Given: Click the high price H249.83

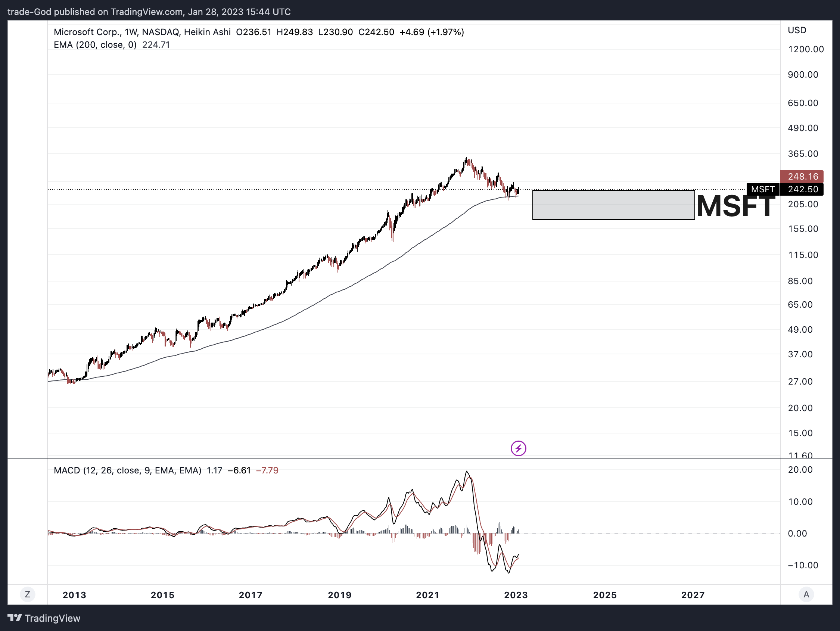Looking at the screenshot, I should (295, 32).
